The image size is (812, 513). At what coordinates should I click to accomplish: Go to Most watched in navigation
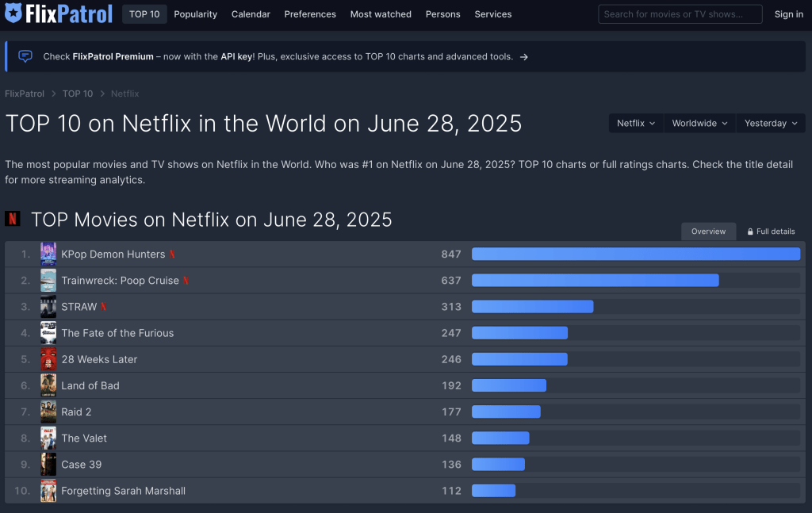(381, 14)
